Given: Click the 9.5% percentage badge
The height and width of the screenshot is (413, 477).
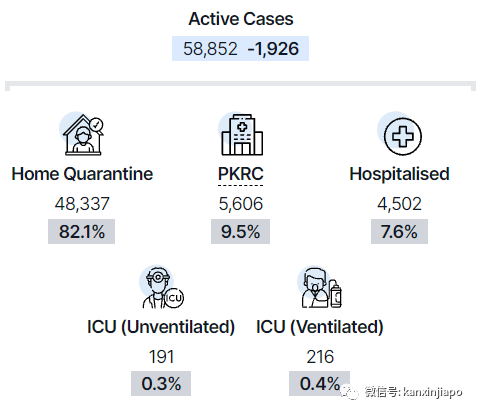Looking at the screenshot, I should click(240, 231).
